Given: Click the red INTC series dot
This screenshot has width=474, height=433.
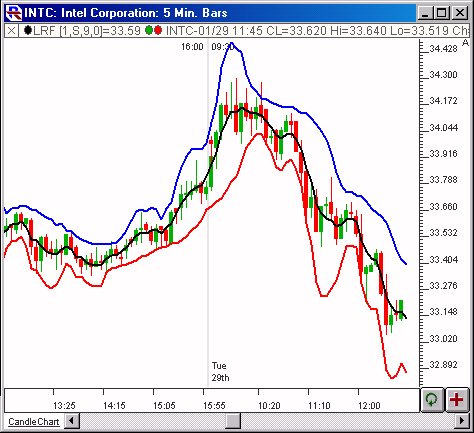Looking at the screenshot, I should [158, 31].
